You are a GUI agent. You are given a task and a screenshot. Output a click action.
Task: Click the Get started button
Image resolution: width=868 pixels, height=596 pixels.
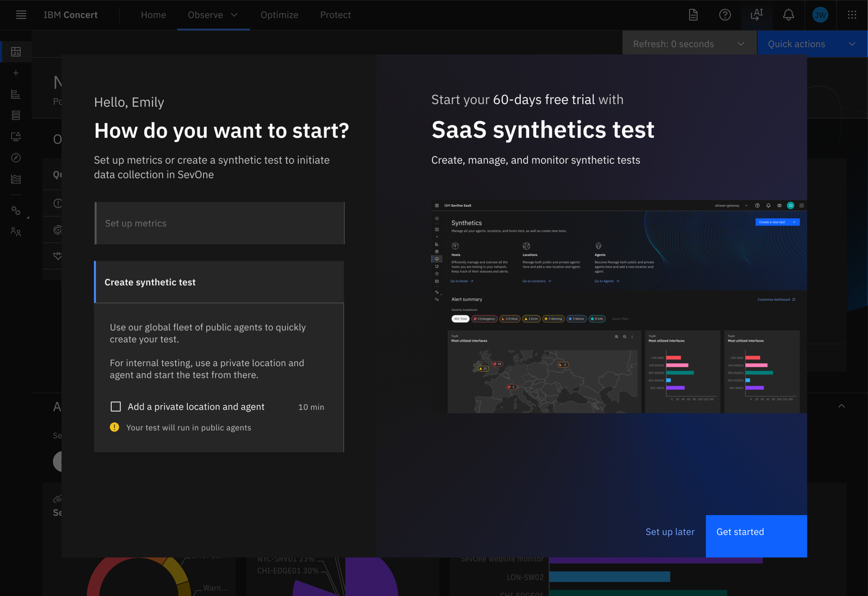756,536
